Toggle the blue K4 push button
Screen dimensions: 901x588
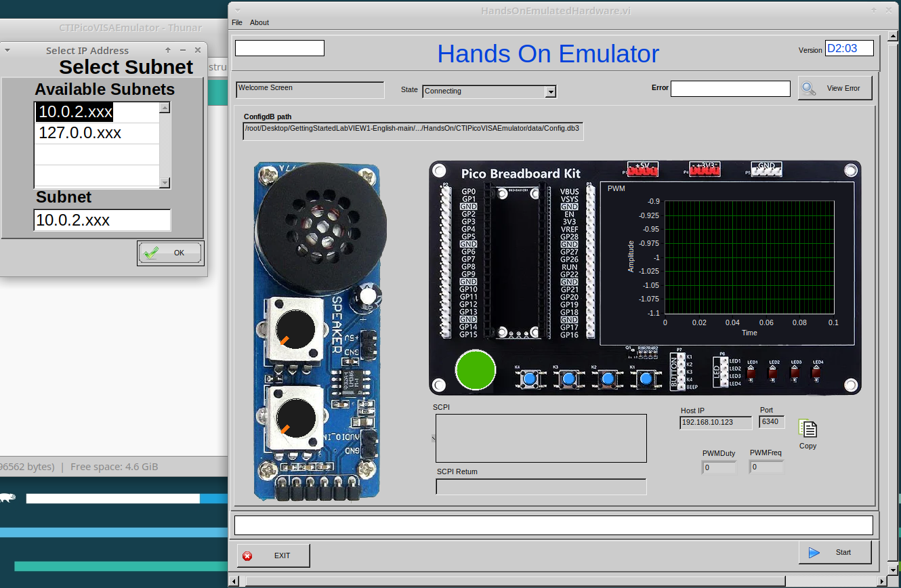tap(530, 378)
